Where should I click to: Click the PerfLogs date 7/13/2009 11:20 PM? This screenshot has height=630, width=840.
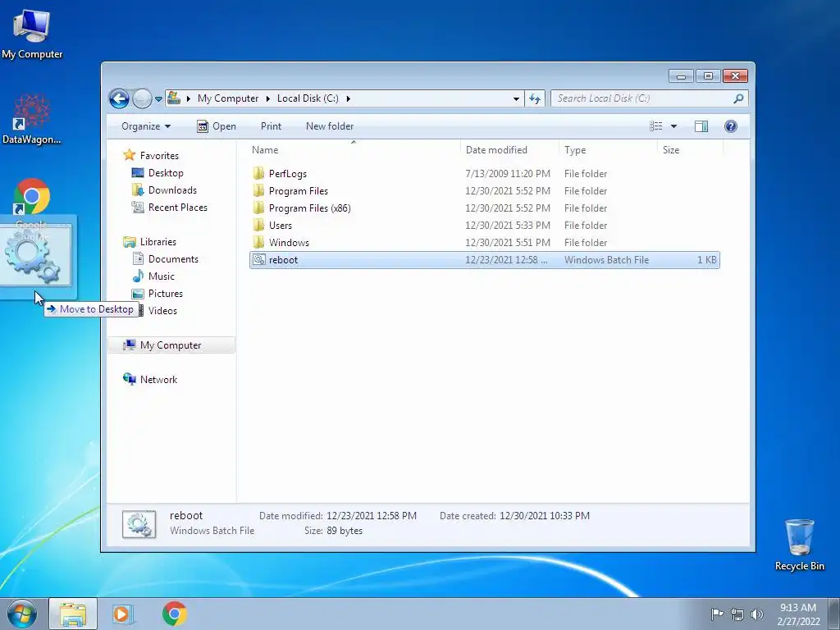coord(507,174)
